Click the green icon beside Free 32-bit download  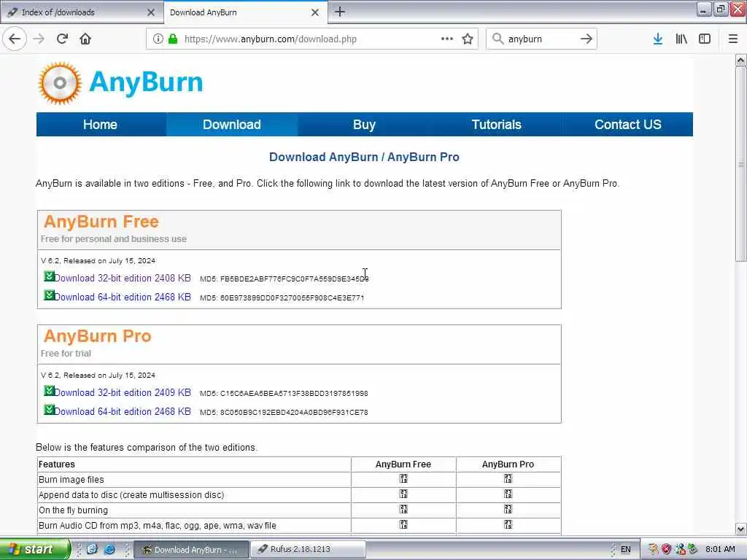click(x=49, y=276)
